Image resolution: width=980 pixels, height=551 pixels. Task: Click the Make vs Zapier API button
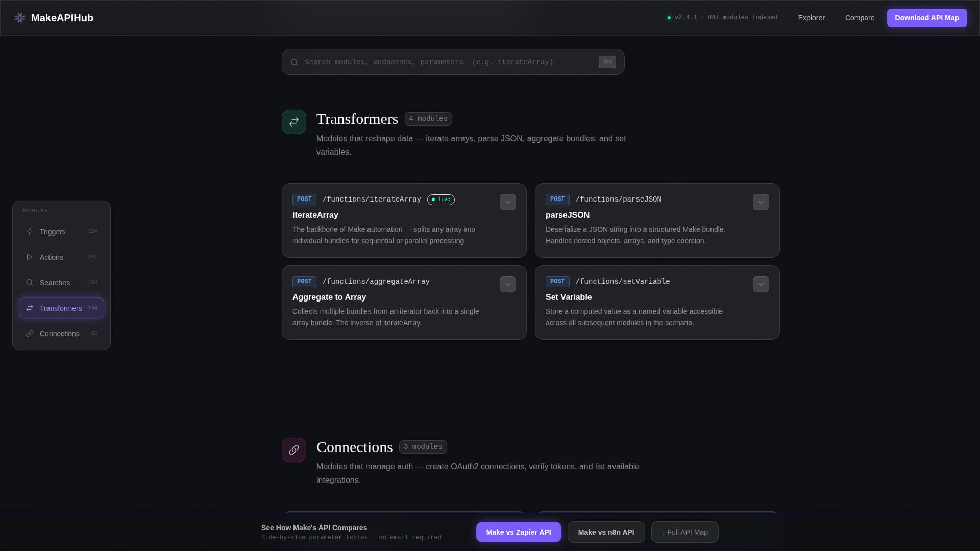tap(519, 532)
